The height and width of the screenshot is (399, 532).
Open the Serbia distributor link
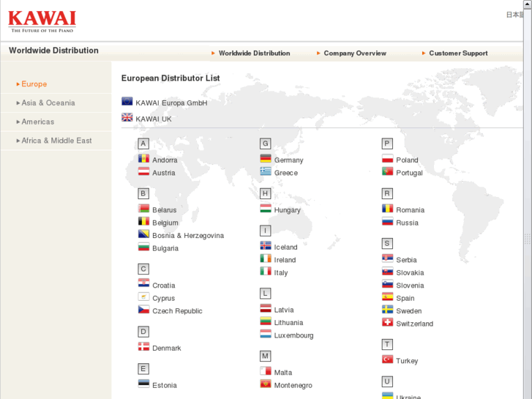tap(406, 260)
